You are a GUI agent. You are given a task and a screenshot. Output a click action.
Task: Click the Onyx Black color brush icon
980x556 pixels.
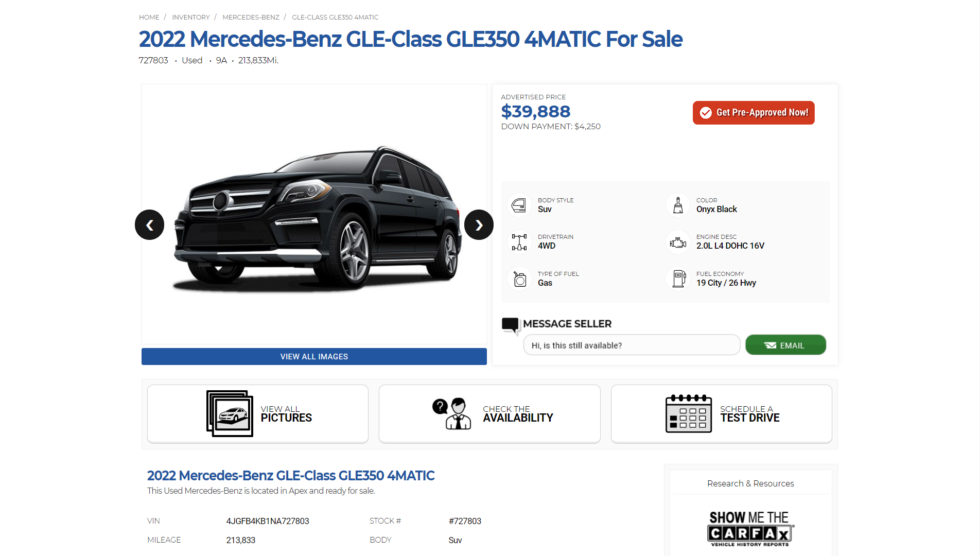click(678, 204)
